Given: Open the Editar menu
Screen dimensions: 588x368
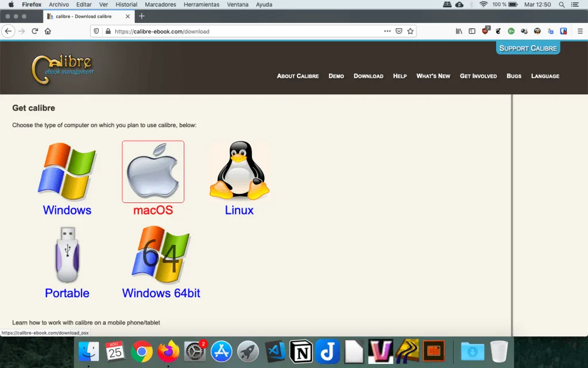Looking at the screenshot, I should pyautogui.click(x=84, y=5).
